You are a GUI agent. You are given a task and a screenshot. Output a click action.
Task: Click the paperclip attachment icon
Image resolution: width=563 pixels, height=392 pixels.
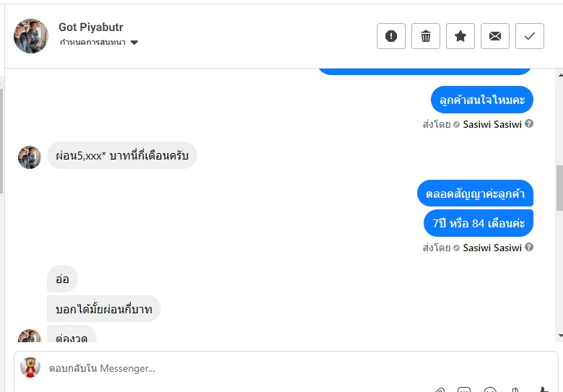(439, 390)
